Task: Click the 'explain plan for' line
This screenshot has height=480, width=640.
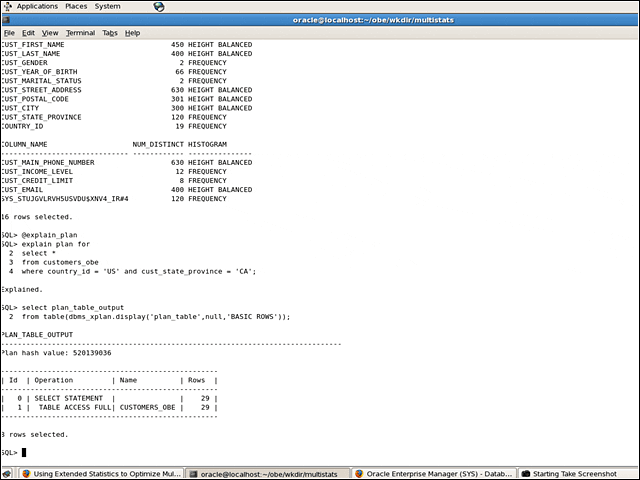Action: click(46, 244)
